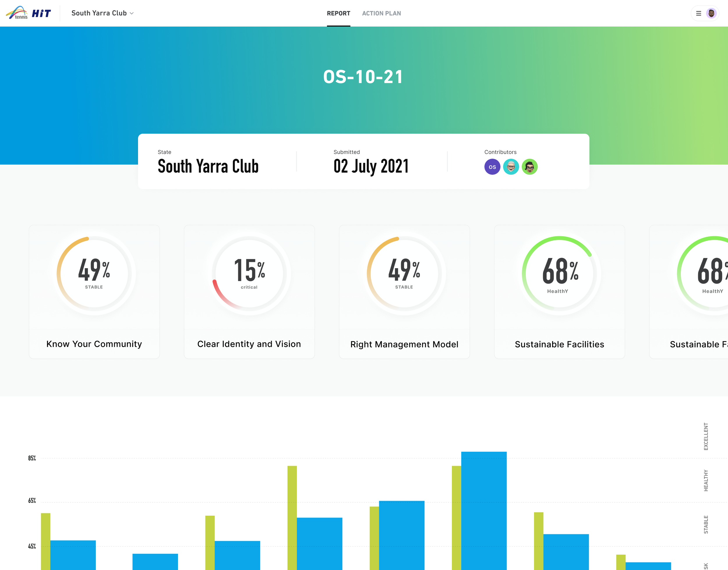Screen dimensions: 728x570
Task: Click the chevron next to South Yarra Club
Action: coord(132,13)
